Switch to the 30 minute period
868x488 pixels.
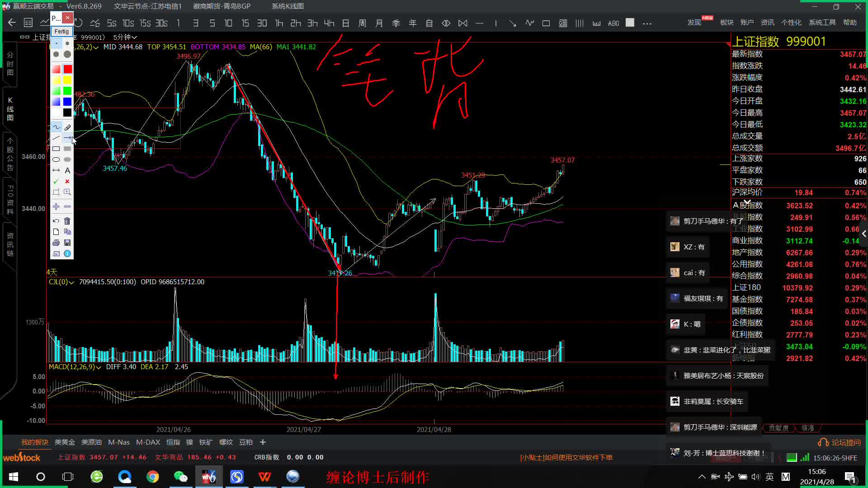(262, 23)
